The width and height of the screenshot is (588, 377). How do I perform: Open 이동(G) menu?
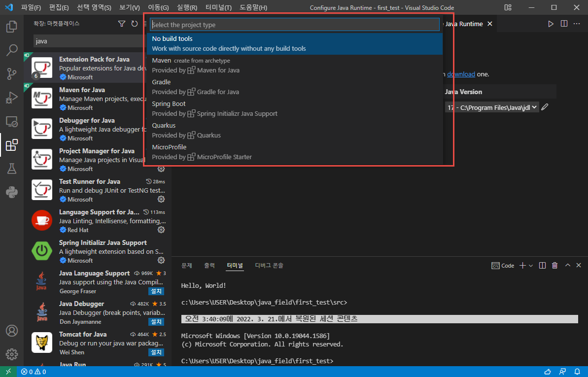pyautogui.click(x=158, y=7)
